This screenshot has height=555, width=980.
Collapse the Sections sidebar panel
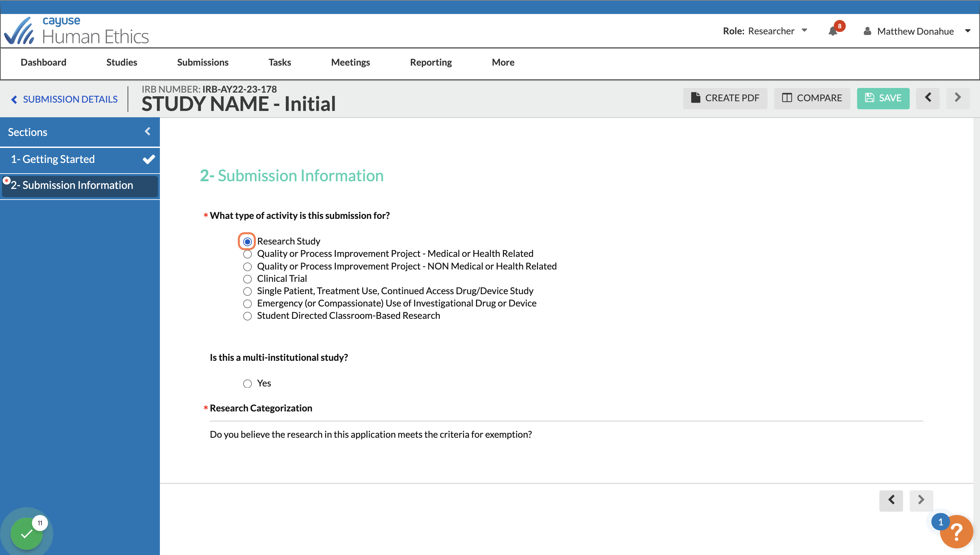click(x=148, y=132)
